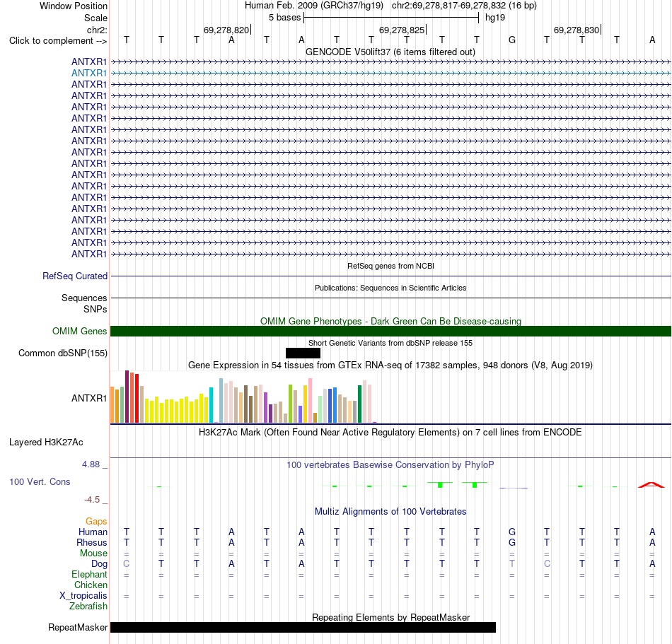Click the black dbSNP variant item
672x644 pixels.
(x=303, y=353)
